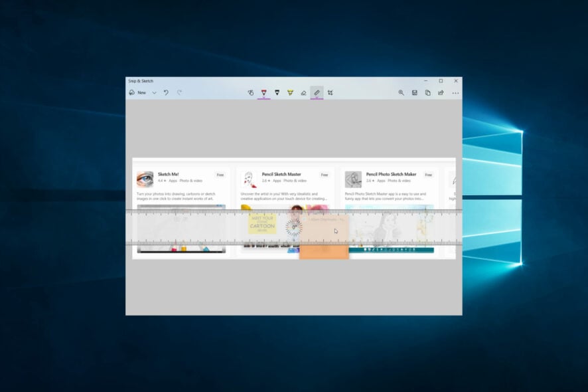The width and height of the screenshot is (588, 392).
Task: Click the Sketch Me! app title
Action: pos(169,174)
